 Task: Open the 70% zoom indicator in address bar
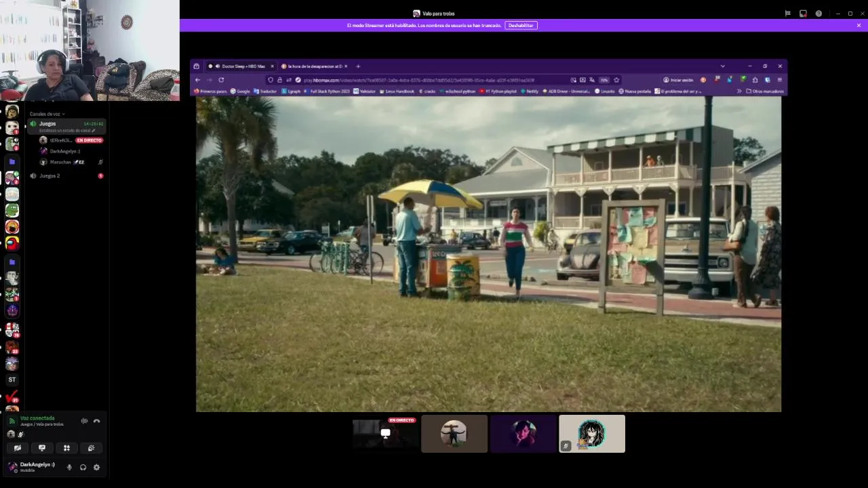[x=604, y=80]
